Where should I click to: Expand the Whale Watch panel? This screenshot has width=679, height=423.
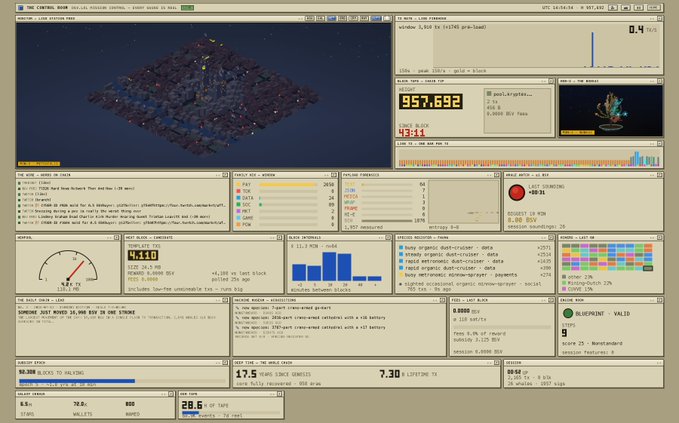[x=660, y=175]
